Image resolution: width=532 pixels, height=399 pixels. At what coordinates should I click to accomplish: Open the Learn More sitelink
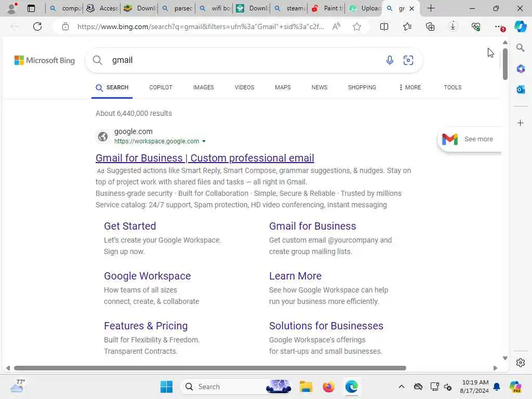coord(295,276)
